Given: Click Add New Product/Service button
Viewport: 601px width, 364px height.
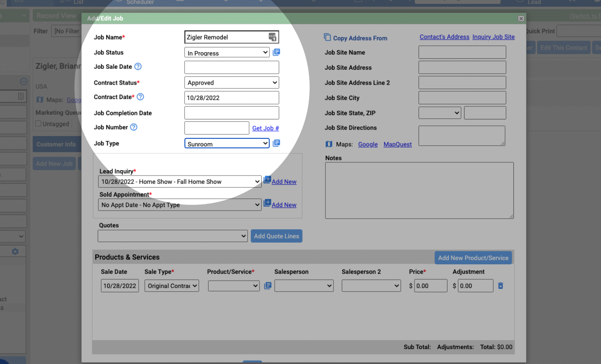Looking at the screenshot, I should click(x=473, y=258).
